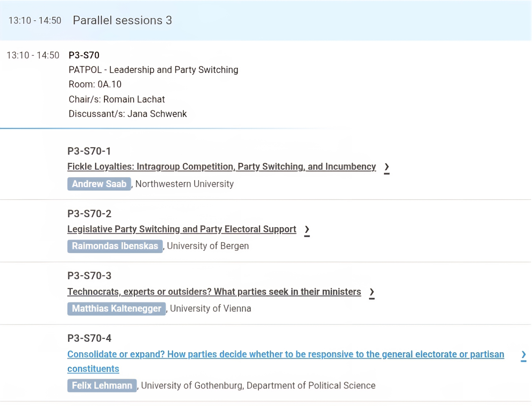532x406 pixels.
Task: Select the PATPOL Leadership and Party Switching title
Action: (153, 70)
